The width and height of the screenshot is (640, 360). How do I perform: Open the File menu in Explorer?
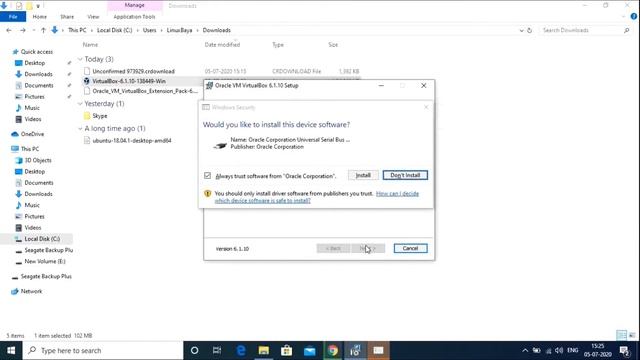[13, 17]
